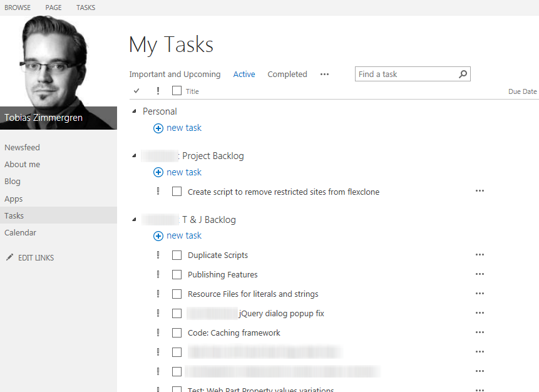Click the priority icon next to Publishing Features
539x392 pixels.
coord(157,274)
